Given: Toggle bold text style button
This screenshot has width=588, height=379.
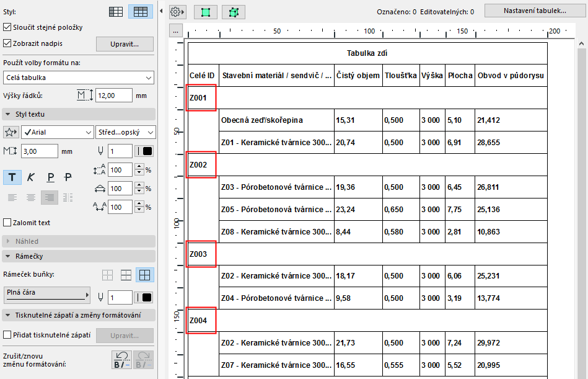Looking at the screenshot, I should point(12,177).
